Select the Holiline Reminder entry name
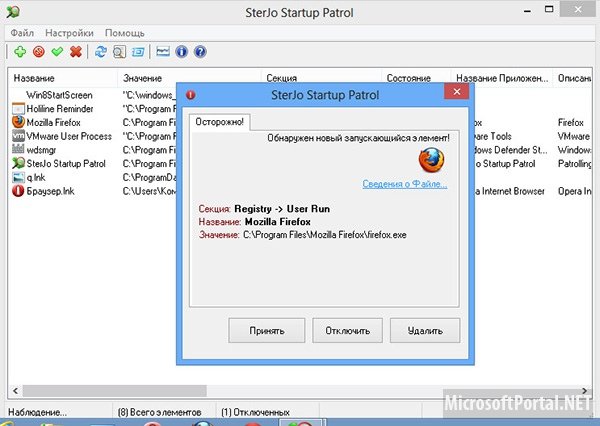This screenshot has width=600, height=426. [x=60, y=109]
